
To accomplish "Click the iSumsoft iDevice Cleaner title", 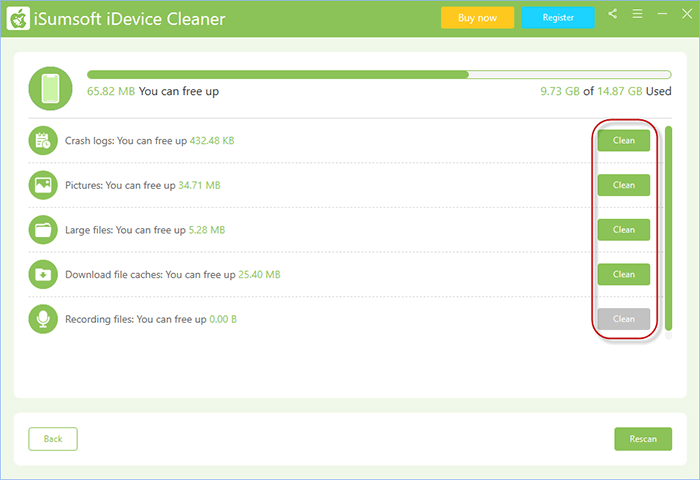I will tap(129, 19).
